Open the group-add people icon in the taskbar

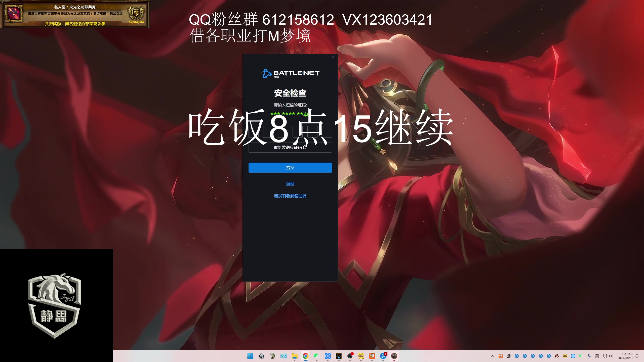tap(339, 356)
